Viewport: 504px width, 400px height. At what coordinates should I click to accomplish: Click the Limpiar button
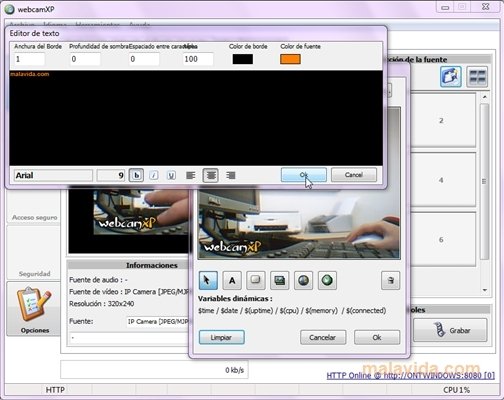pyautogui.click(x=222, y=337)
